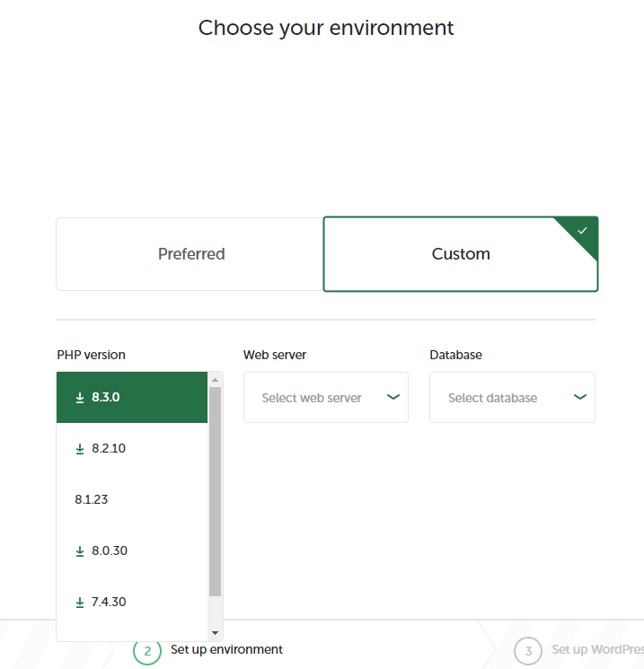Viewport: 644px width, 669px height.
Task: Expand the database chevron arrow
Action: (x=579, y=397)
